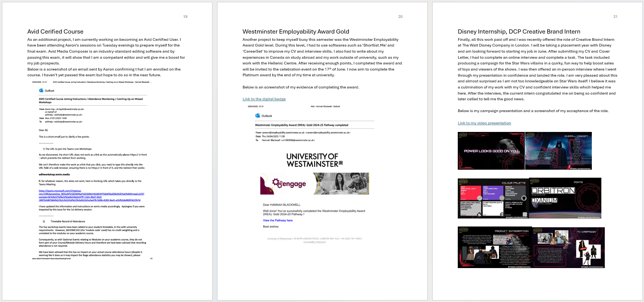The image size is (644, 302).
Task: Follow the "View the Pathway here" link
Action: click(278, 220)
